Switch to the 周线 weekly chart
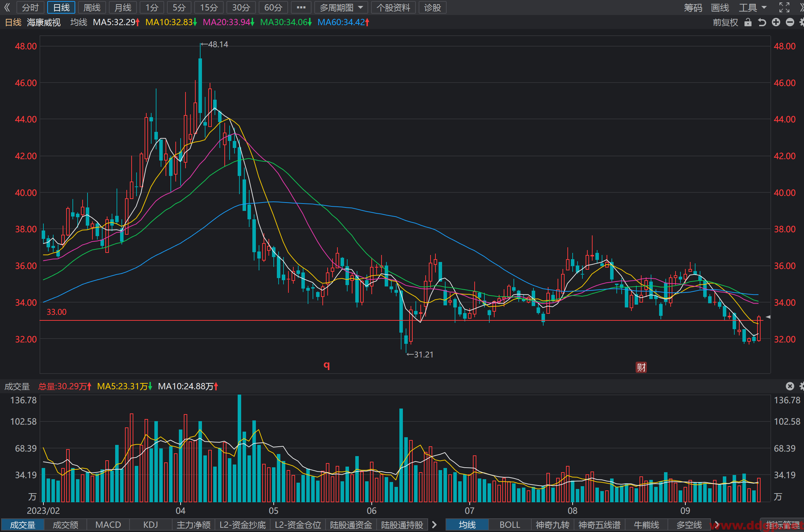This screenshot has height=532, width=804. click(92, 7)
